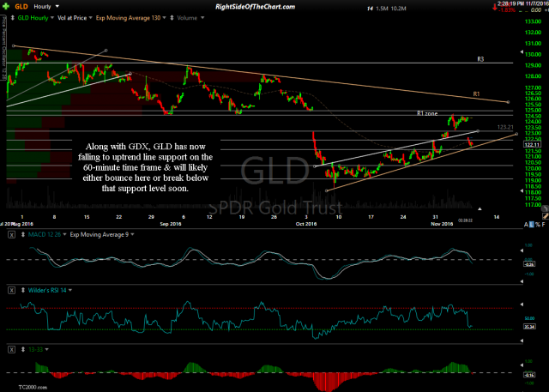Click the Oct 2016 date axis label

(306, 224)
